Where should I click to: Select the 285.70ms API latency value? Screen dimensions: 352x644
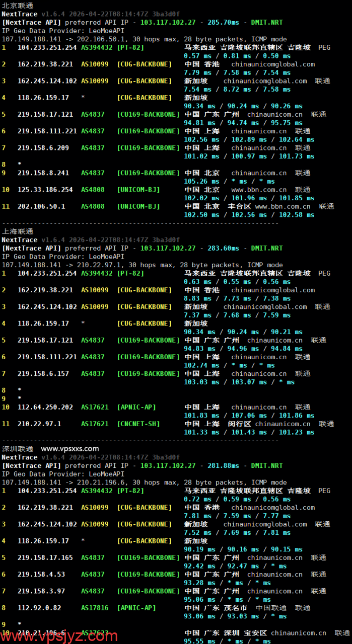[223, 22]
